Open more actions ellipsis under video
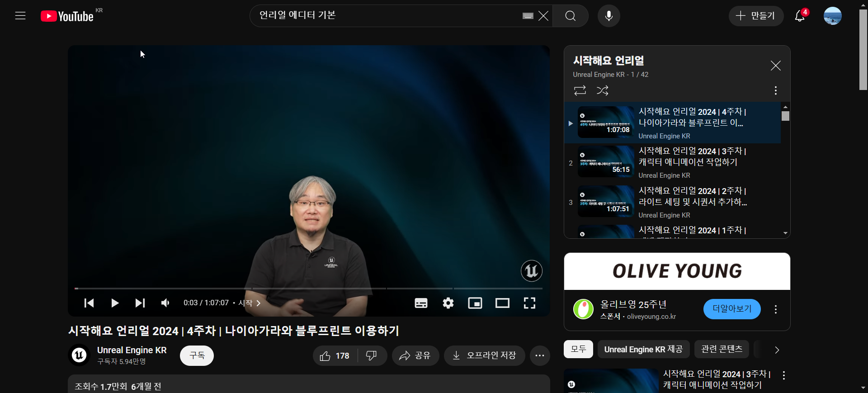The width and height of the screenshot is (868, 393). point(540,356)
